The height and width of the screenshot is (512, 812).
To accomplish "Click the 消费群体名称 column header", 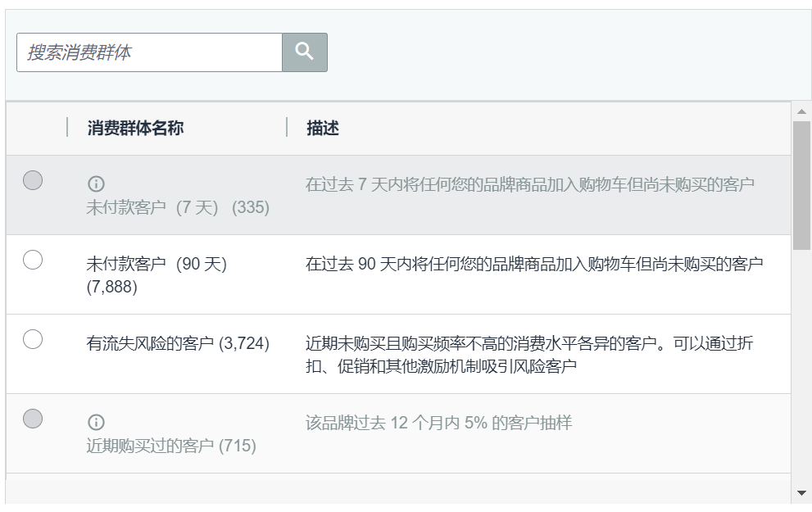I will tap(135, 128).
